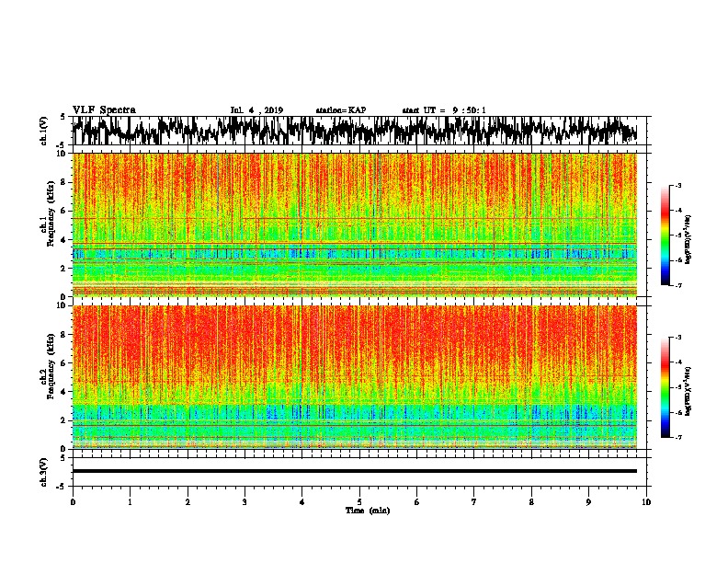Click the thick black ch.3 trace line
This screenshot has height=563, width=728.
pos(355,471)
